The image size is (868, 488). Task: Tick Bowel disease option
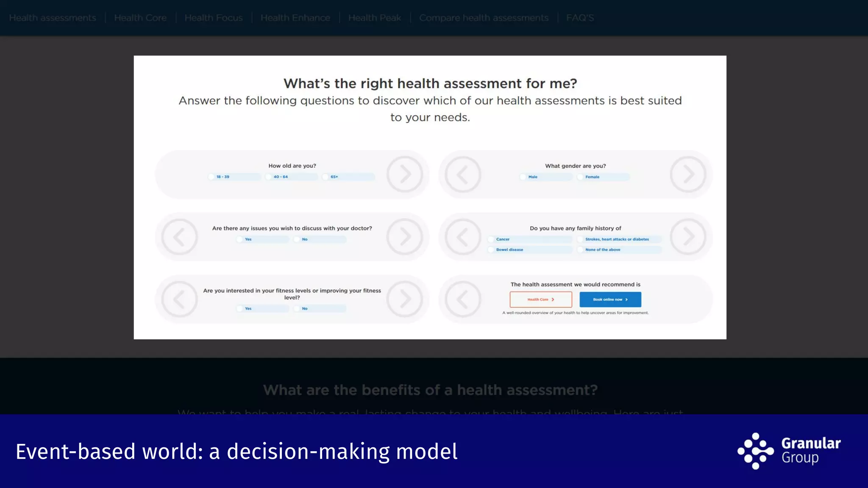(x=530, y=250)
